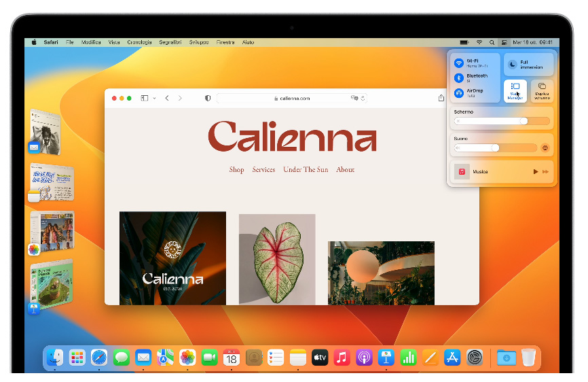588x382 pixels.
Task: Open the orange sphere garden image
Action: tap(381, 273)
